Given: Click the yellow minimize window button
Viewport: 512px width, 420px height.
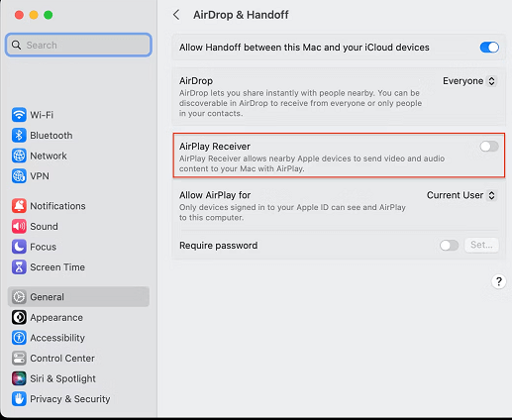Looking at the screenshot, I should [34, 15].
